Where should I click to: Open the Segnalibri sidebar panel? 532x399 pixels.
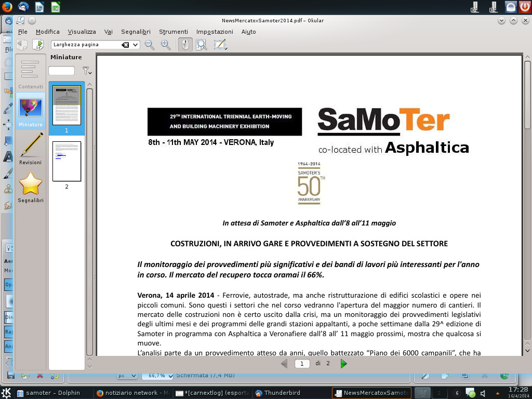click(x=31, y=188)
